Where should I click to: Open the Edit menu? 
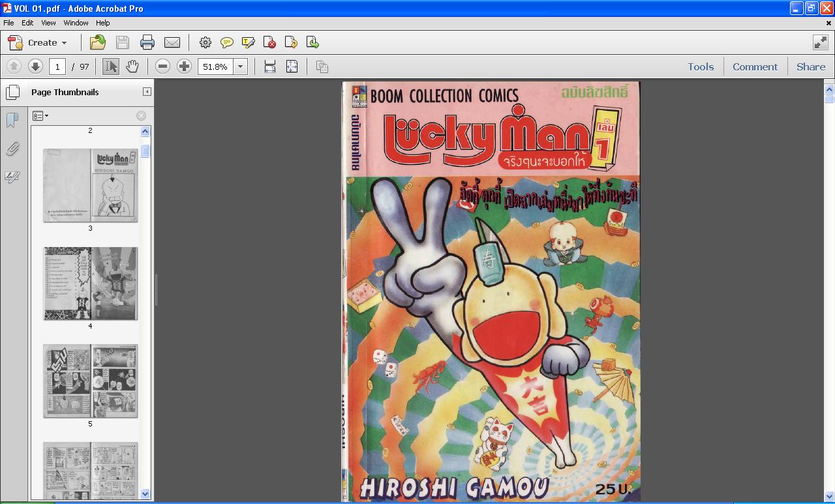[x=27, y=23]
